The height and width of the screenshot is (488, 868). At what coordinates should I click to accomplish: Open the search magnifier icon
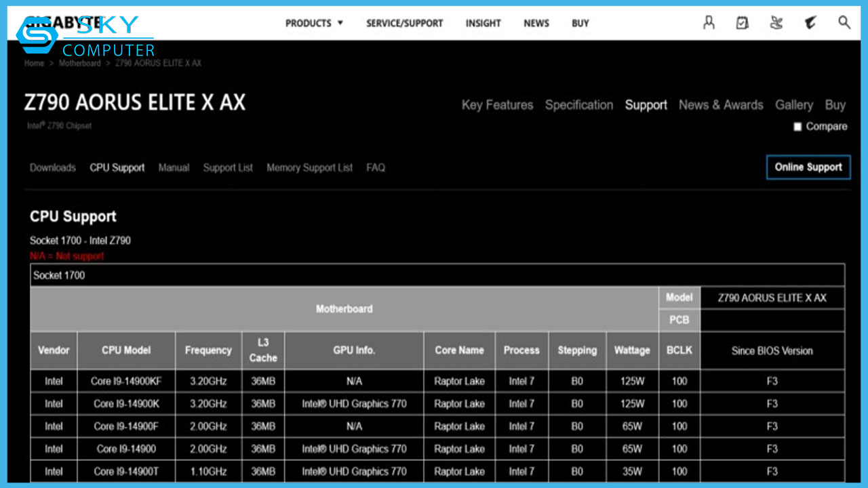tap(844, 22)
